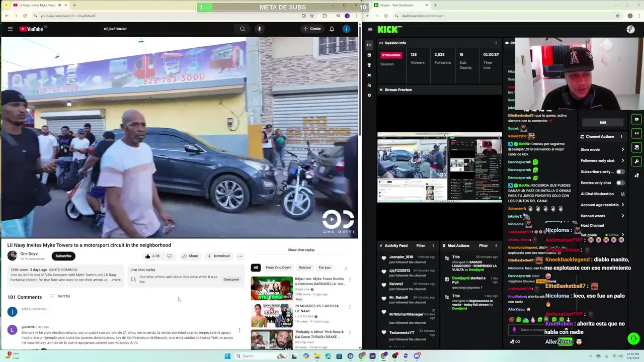The height and width of the screenshot is (362, 644).
Task: Open the 29 MUJERES VS 1 ARTISTA thumbnail
Action: point(272,315)
